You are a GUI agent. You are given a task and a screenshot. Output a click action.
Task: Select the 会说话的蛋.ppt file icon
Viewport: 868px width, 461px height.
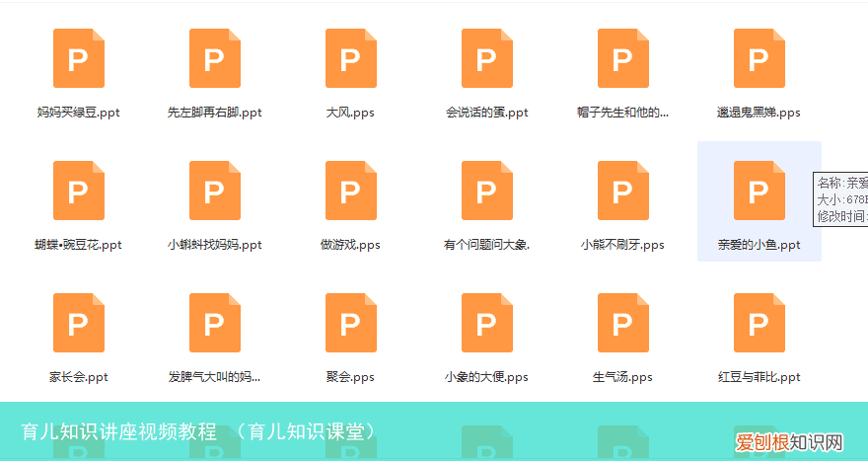click(x=487, y=58)
